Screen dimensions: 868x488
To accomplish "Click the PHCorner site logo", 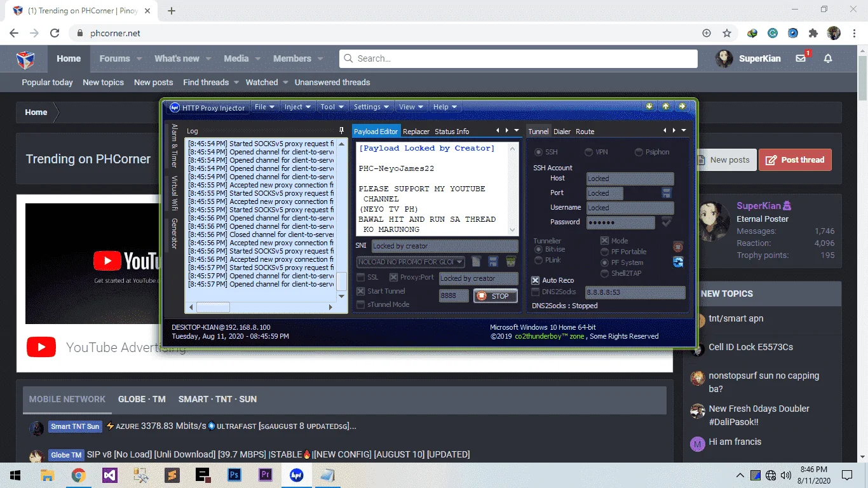I will click(25, 58).
